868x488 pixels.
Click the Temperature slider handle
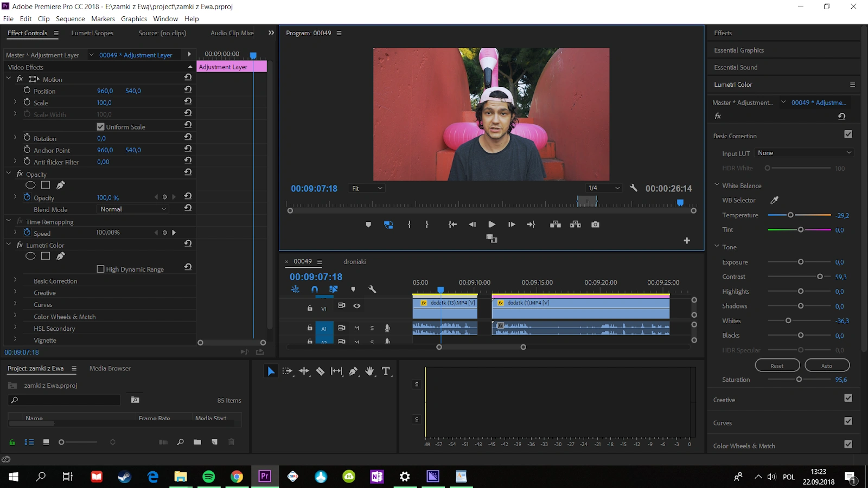click(x=790, y=215)
